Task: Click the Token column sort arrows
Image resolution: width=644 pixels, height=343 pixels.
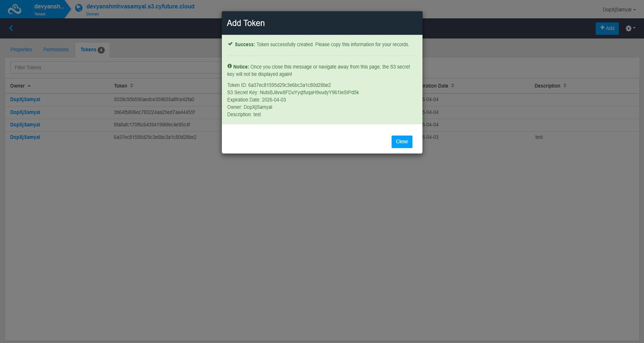Action: [131, 86]
